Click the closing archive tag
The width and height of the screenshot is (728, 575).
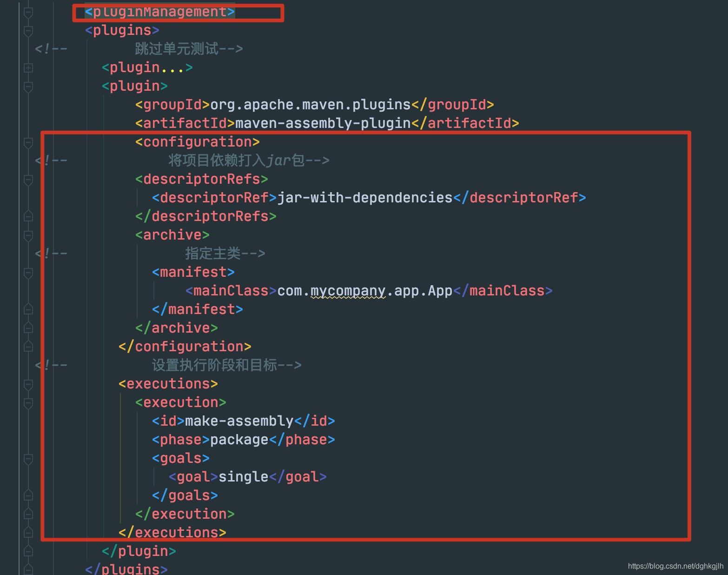tap(177, 328)
